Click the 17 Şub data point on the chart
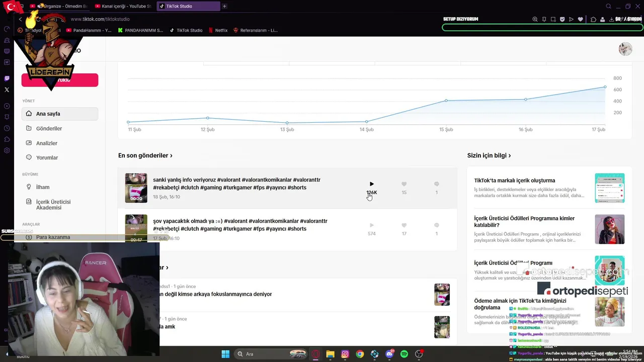The height and width of the screenshot is (362, 644). coord(605,87)
